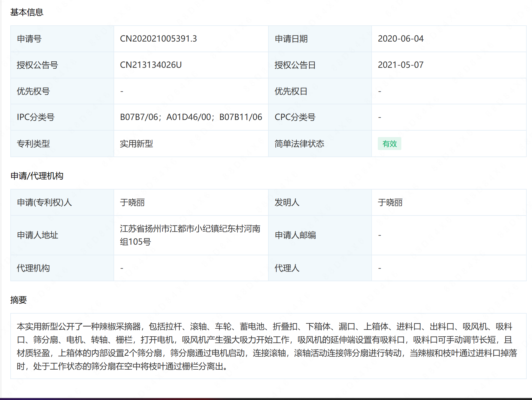Image resolution: width=532 pixels, height=400 pixels.
Task: Click the 授权公告日 label cell
Action: coord(320,65)
